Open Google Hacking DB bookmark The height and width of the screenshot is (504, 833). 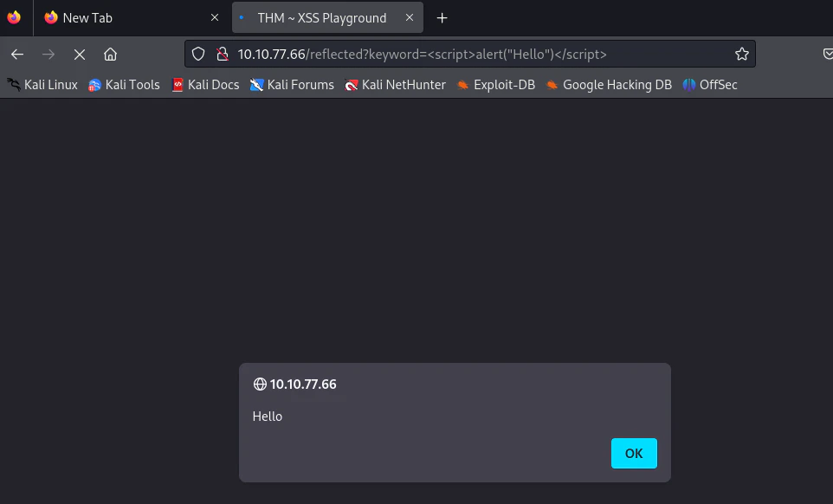(x=609, y=85)
